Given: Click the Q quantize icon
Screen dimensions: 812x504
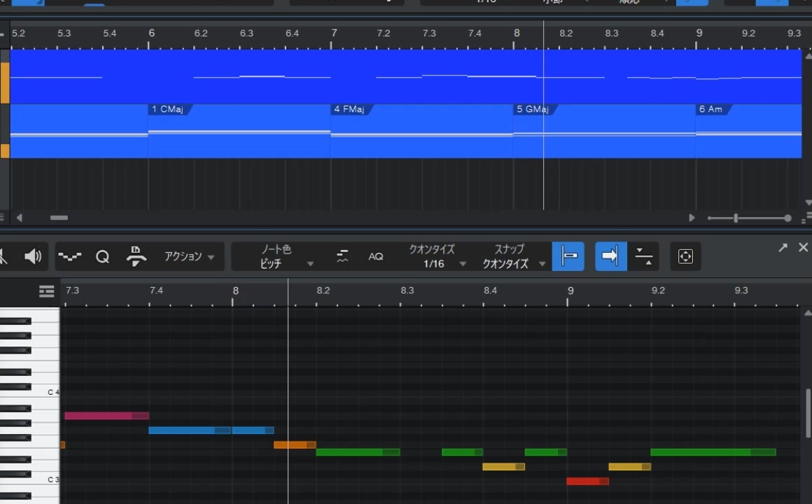Looking at the screenshot, I should (x=102, y=256).
